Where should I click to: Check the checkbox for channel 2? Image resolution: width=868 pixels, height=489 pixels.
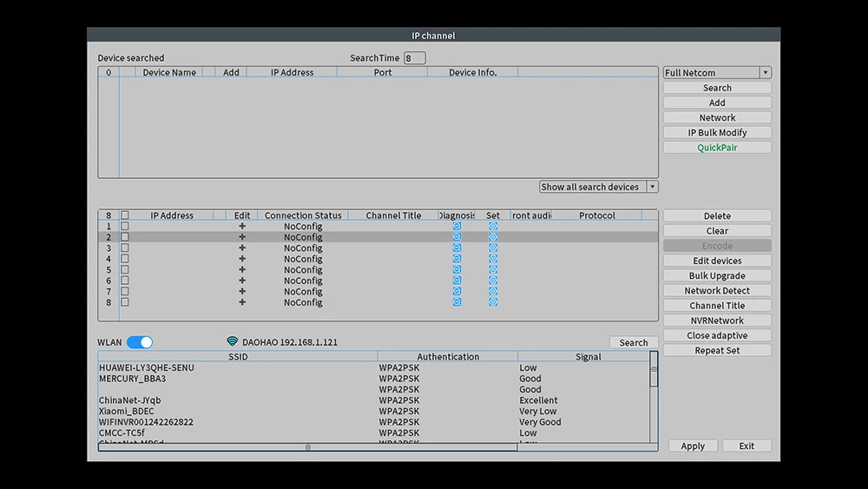pyautogui.click(x=124, y=237)
